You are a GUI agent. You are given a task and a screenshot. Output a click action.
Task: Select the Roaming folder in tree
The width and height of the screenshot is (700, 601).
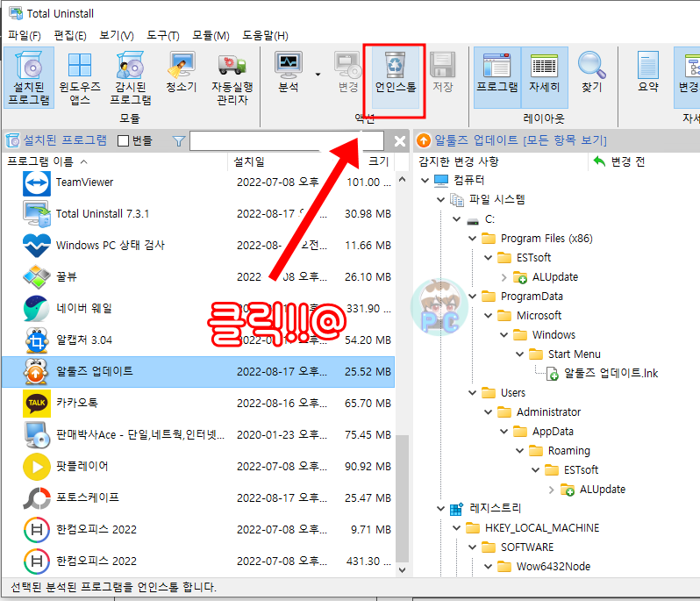pyautogui.click(x=568, y=451)
